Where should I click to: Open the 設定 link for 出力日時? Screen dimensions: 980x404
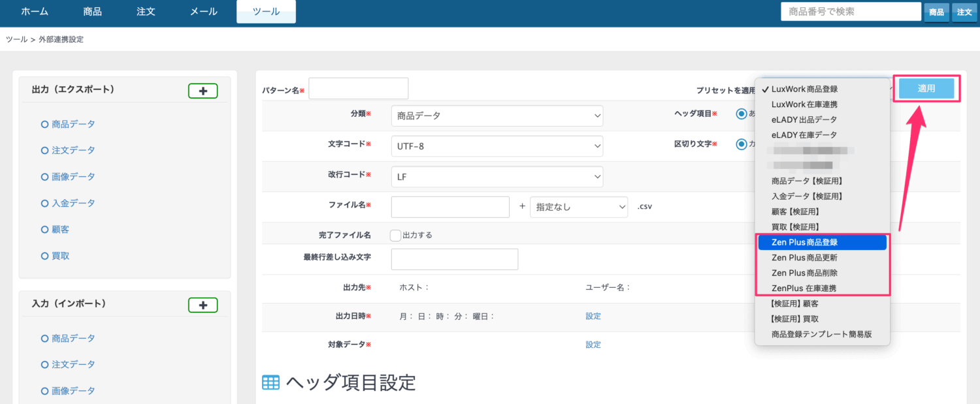pos(593,316)
